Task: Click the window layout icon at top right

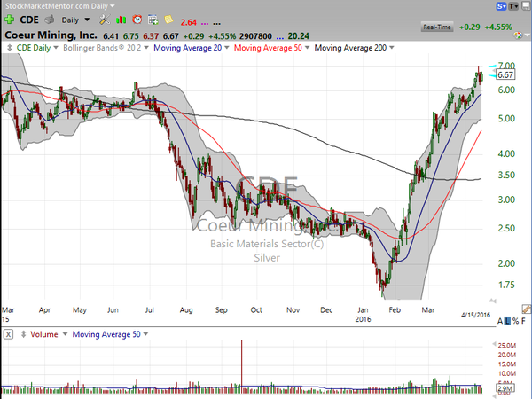Action: (525, 6)
